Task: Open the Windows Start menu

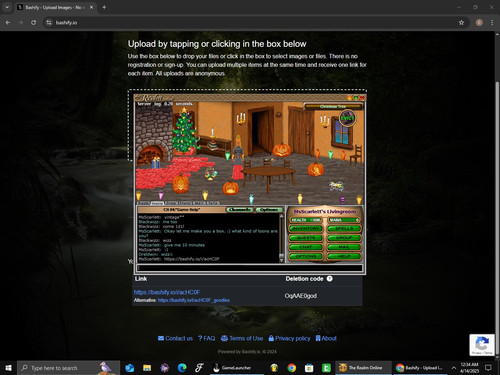Action: click(8, 368)
